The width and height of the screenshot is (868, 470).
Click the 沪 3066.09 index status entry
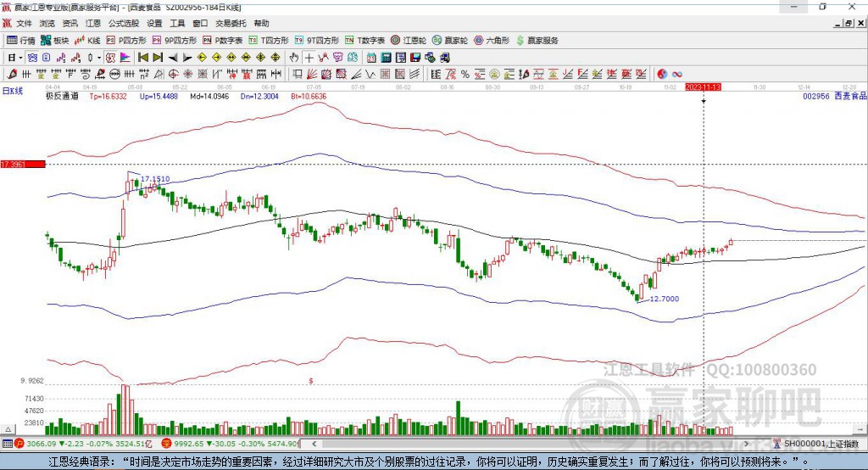click(x=82, y=444)
